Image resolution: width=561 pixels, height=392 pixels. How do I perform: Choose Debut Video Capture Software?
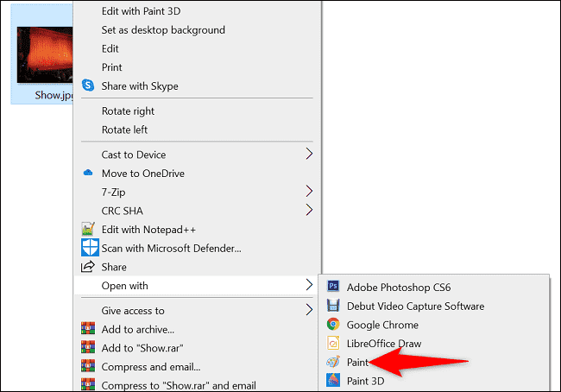pos(414,306)
